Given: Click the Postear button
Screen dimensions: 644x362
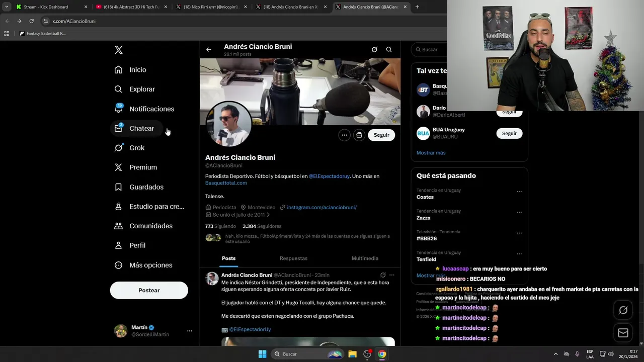Looking at the screenshot, I should pyautogui.click(x=149, y=290).
